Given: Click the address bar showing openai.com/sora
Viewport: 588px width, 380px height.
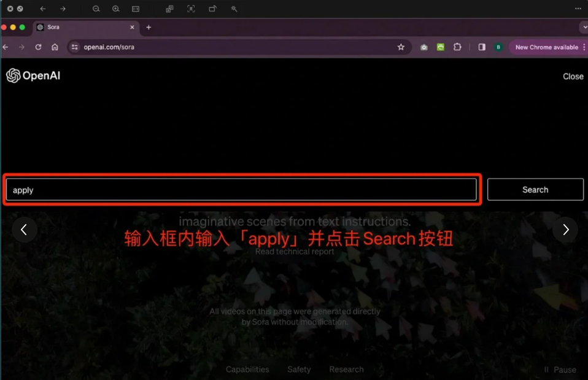Looking at the screenshot, I should 239,47.
